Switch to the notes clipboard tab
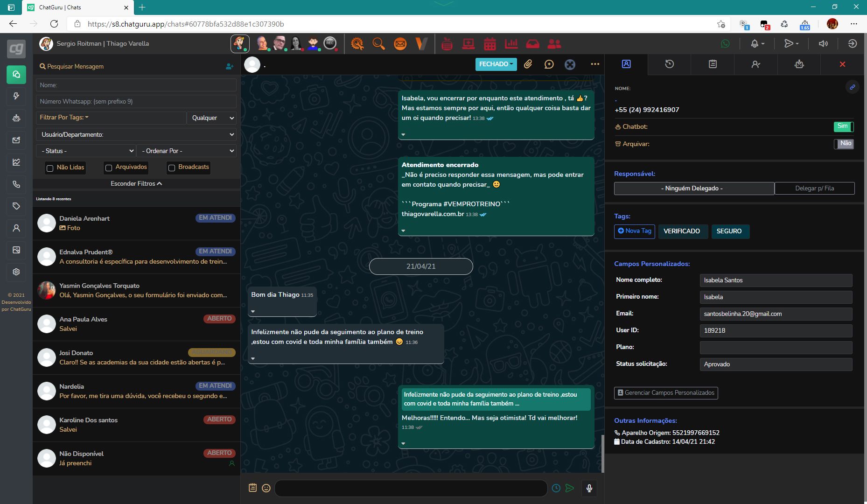 pos(713,64)
